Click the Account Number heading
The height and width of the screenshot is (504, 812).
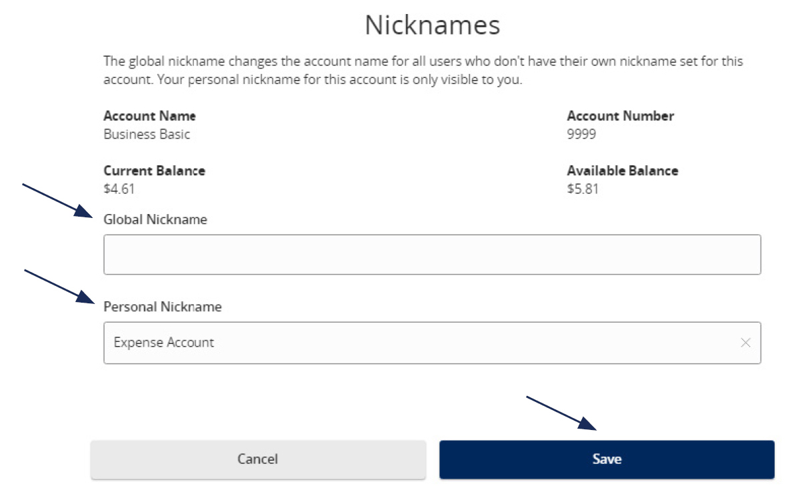point(620,116)
